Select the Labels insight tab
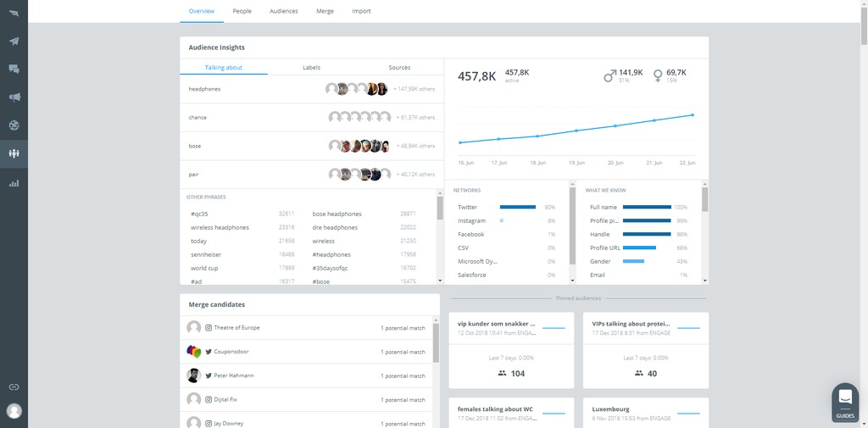868x428 pixels. pyautogui.click(x=311, y=68)
